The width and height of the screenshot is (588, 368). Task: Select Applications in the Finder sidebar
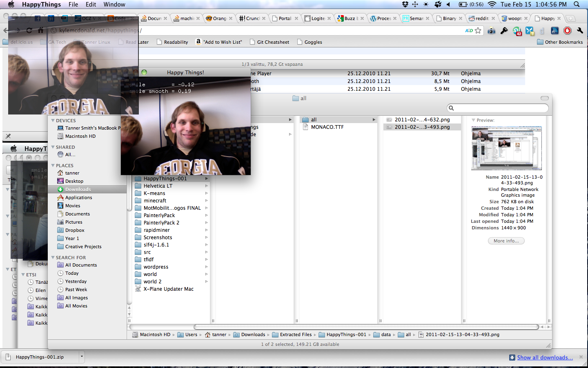tap(78, 197)
